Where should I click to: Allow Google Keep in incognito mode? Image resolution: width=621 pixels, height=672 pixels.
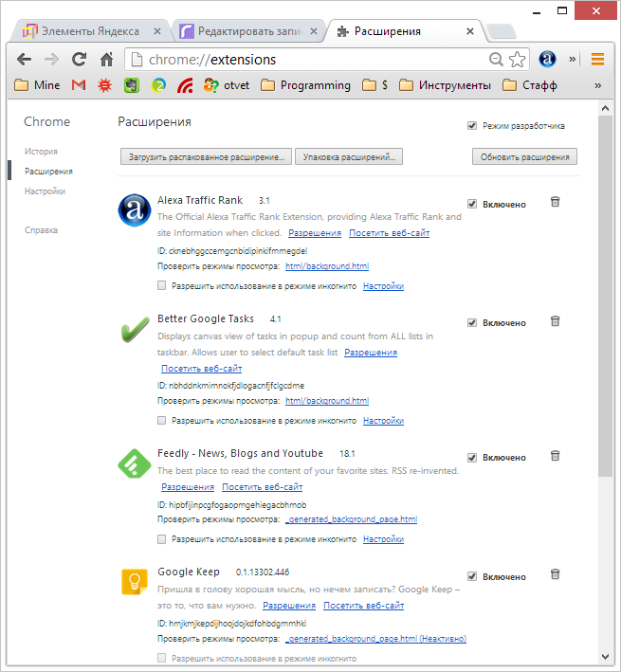click(161, 658)
